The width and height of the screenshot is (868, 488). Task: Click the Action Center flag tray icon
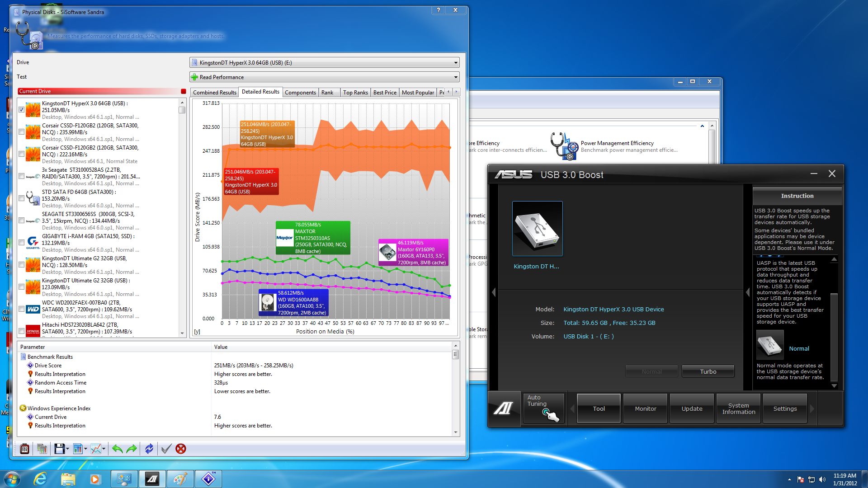[x=801, y=479]
